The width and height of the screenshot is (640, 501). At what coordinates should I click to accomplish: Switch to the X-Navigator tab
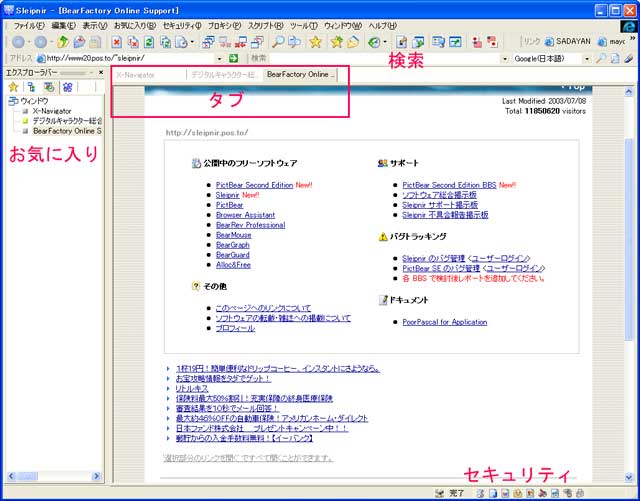[149, 75]
